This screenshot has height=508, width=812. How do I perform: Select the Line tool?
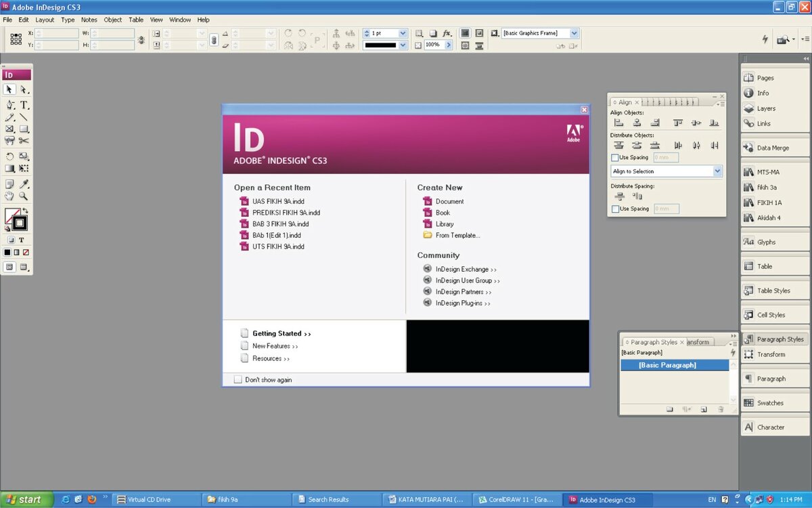[x=24, y=117]
